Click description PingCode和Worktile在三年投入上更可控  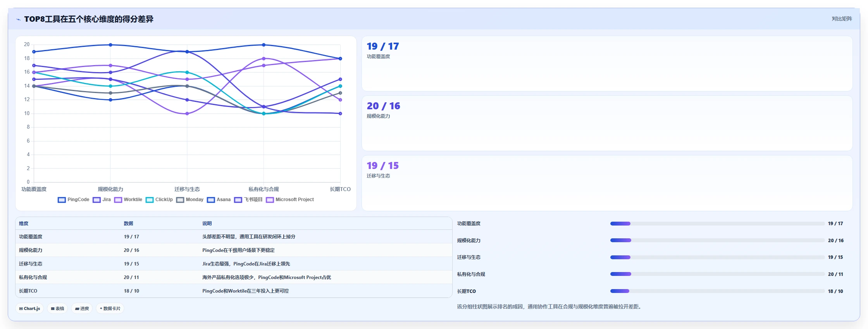point(245,291)
